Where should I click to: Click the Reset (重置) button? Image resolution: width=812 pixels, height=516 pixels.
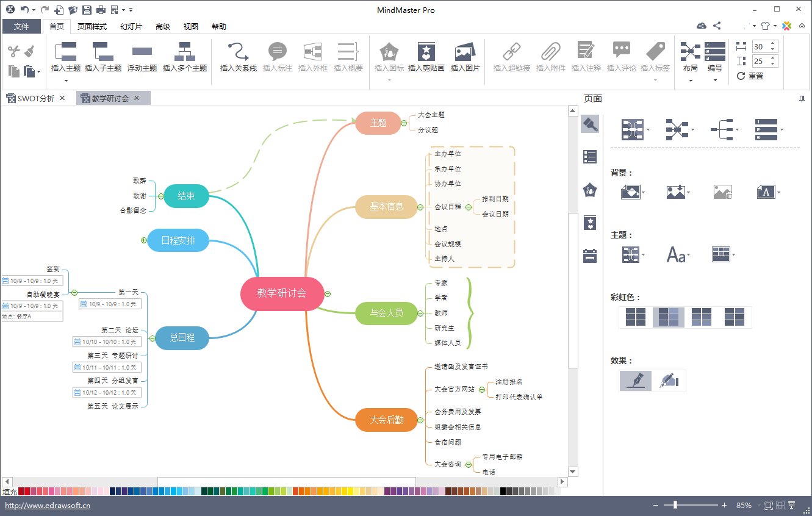750,76
